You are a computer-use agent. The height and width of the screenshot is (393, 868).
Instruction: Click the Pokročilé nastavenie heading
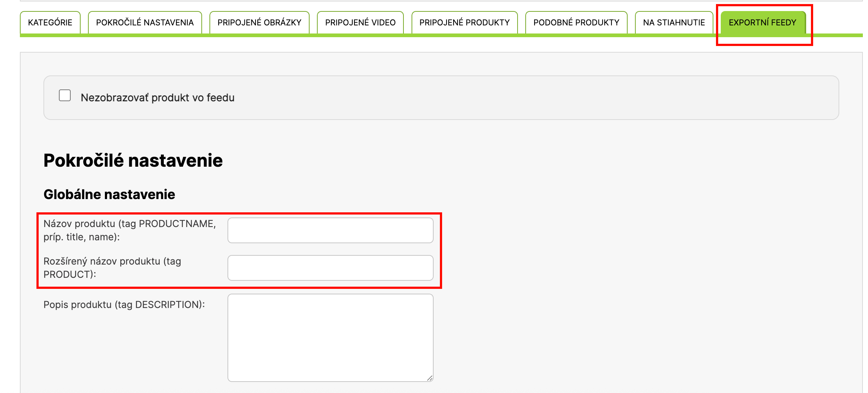pos(133,160)
